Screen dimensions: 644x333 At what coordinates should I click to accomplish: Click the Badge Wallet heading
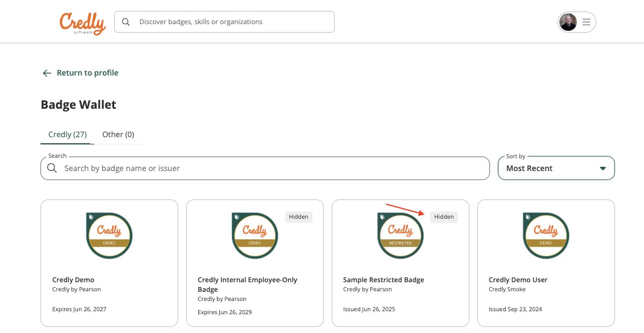pos(79,105)
